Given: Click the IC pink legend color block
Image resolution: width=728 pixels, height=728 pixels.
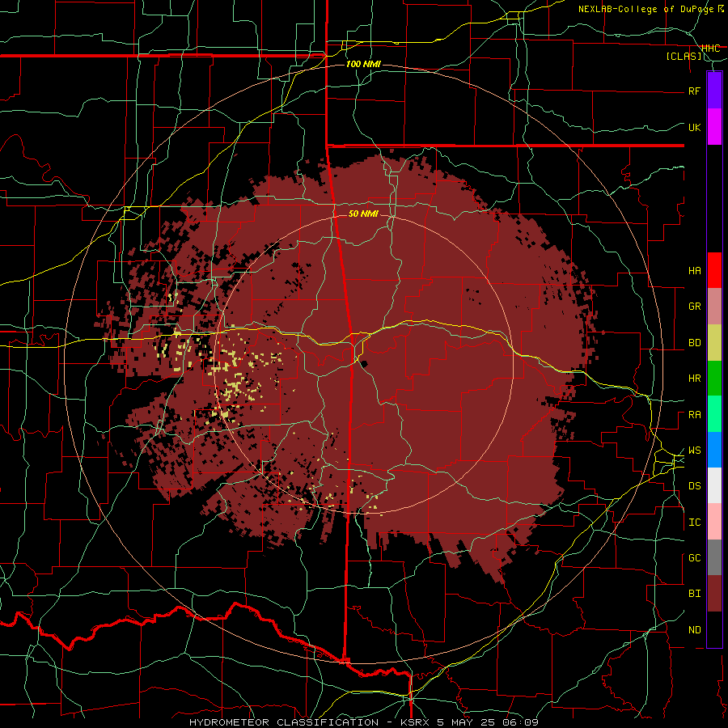Looking at the screenshot, I should 714,522.
